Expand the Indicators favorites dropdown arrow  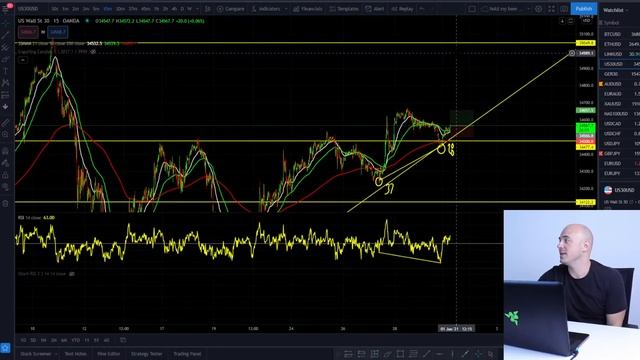click(286, 9)
